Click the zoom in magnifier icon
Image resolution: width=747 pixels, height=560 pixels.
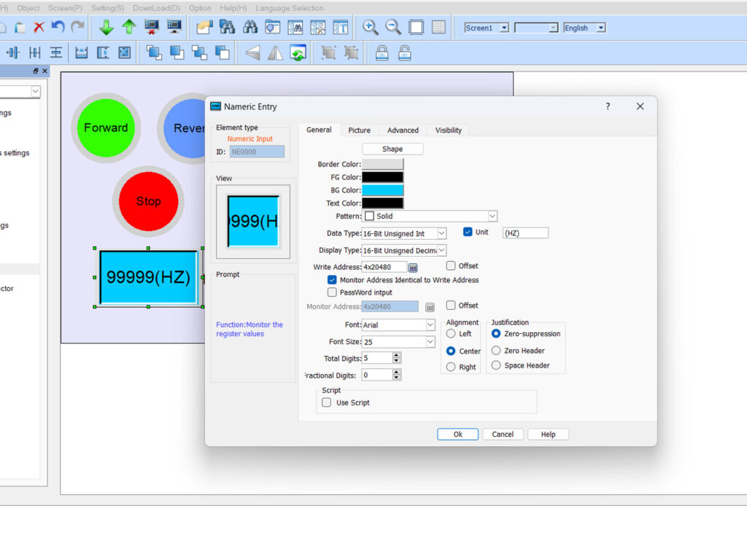tap(370, 28)
